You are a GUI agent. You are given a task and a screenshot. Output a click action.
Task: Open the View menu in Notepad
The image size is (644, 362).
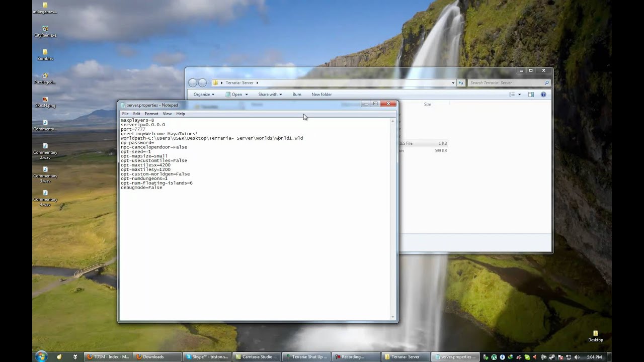[167, 114]
